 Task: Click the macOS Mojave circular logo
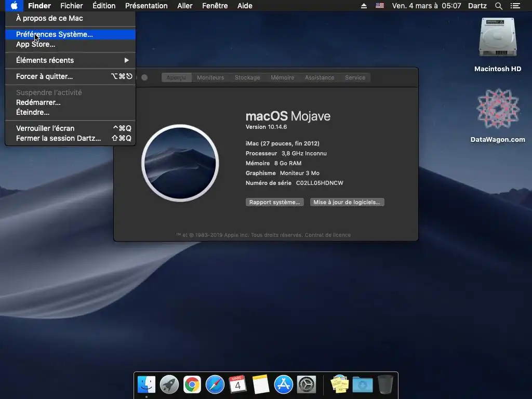180,163
